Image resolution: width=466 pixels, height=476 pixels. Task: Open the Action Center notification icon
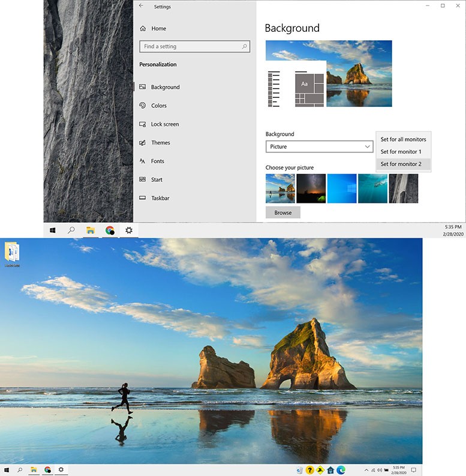[x=413, y=470]
